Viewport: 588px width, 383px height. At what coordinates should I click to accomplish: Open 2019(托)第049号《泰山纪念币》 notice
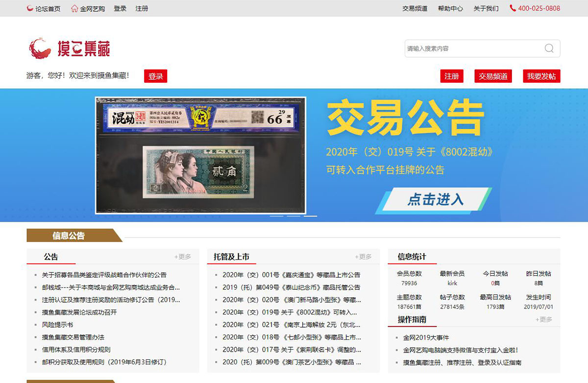[291, 287]
